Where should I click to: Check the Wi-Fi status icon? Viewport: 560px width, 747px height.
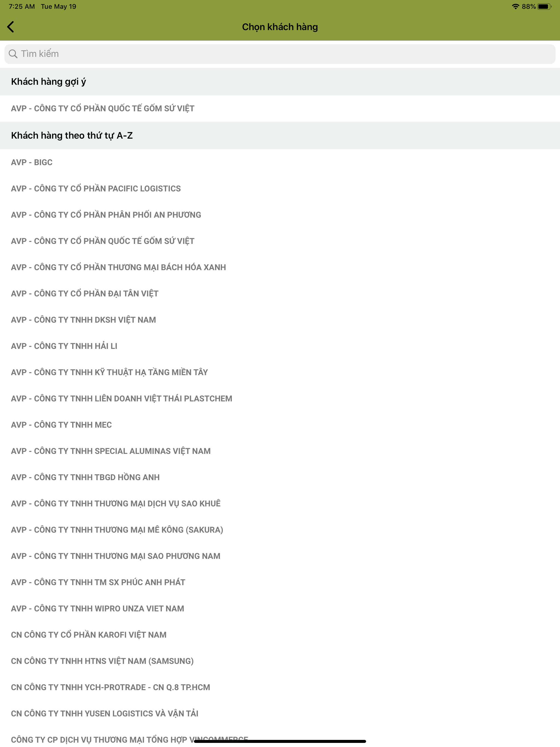coord(515,6)
